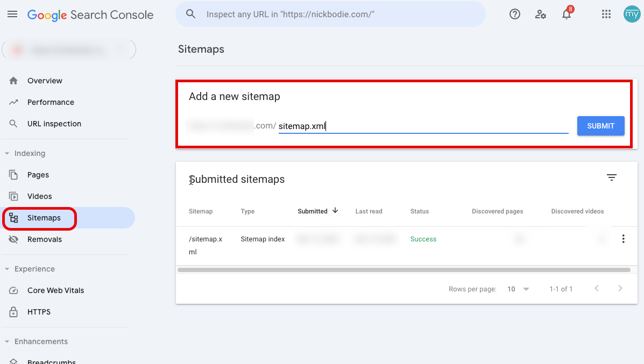Click the Core Web Vitals gauge icon
644x364 pixels.
[x=13, y=290]
